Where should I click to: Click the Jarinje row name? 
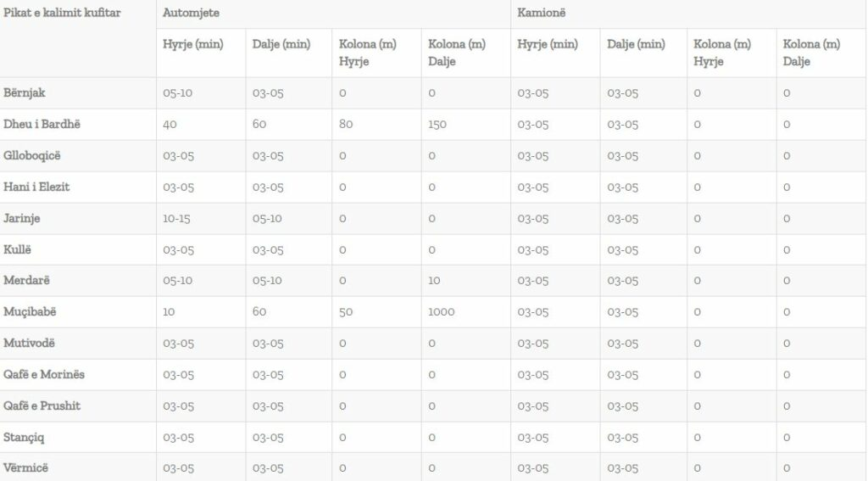pyautogui.click(x=21, y=218)
